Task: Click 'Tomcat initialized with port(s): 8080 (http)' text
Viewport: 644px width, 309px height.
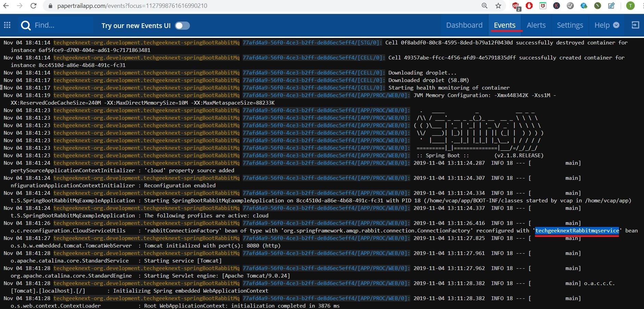Action: coord(212,246)
